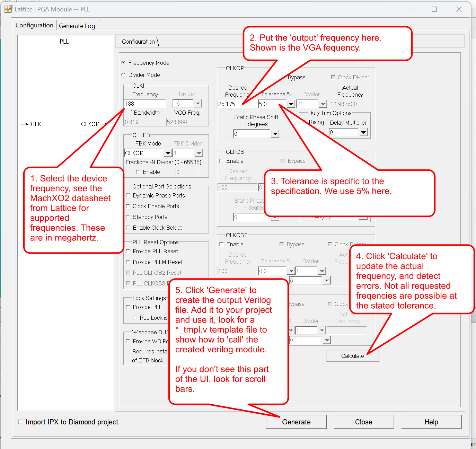This screenshot has height=449, width=476.
Task: Toggle the CLKOS2 Clock Divider checkbox
Action: 330,244
